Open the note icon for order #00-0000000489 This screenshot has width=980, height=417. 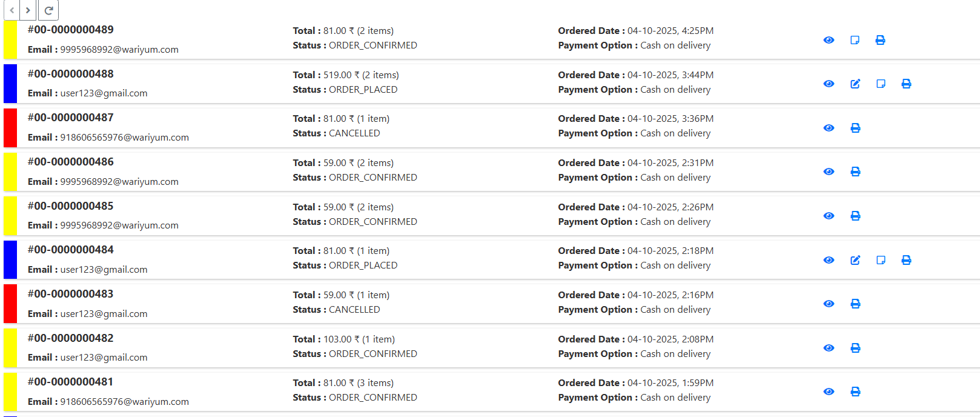855,40
